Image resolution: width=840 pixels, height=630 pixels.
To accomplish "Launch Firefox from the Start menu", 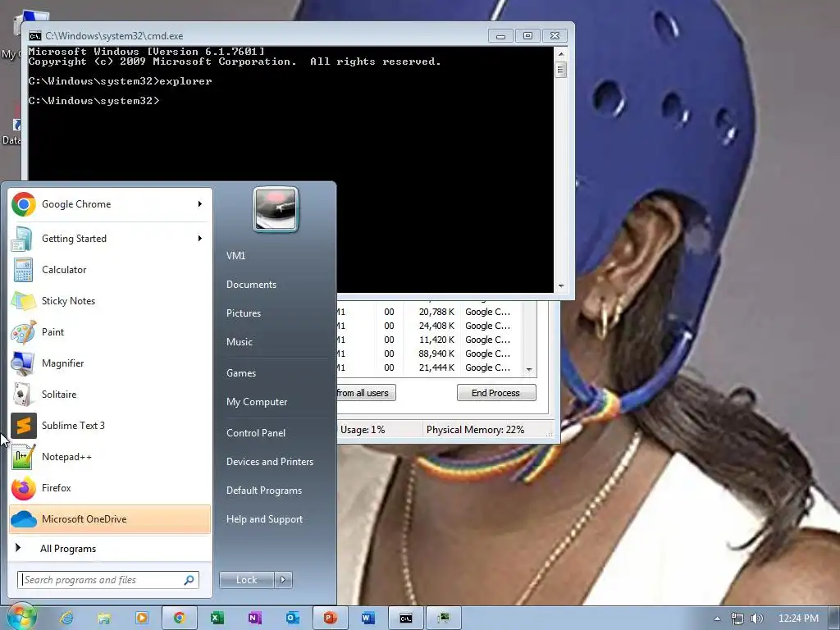I will (110, 487).
